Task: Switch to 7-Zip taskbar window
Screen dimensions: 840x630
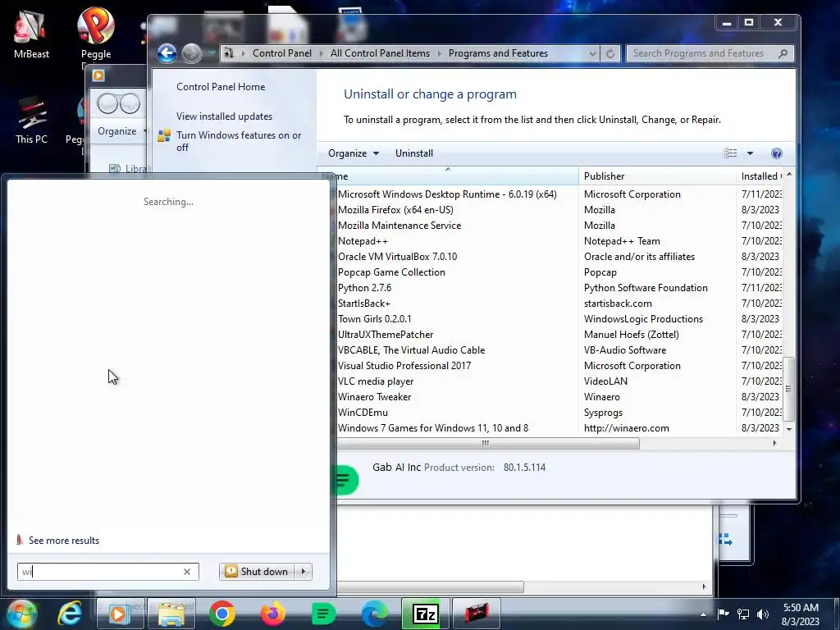Action: pos(425,614)
